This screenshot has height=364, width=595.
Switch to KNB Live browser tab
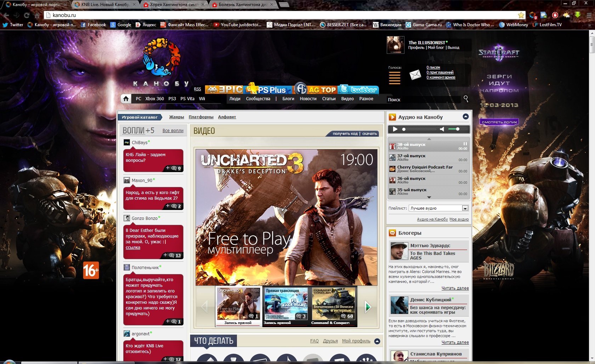105,5
